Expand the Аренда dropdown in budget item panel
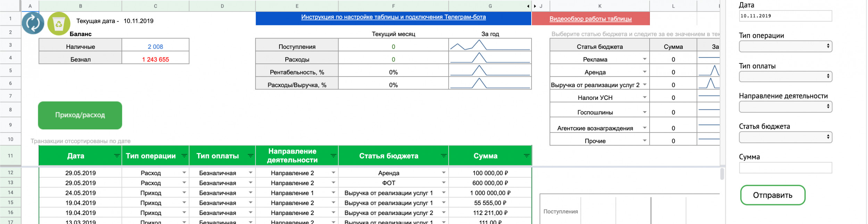Viewport: 868px width, 224px height. point(644,72)
